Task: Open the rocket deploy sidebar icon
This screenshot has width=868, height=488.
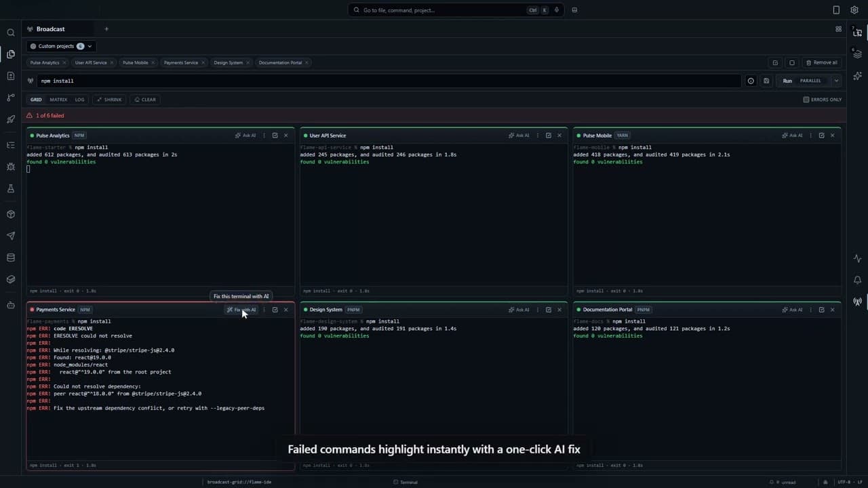Action: pyautogui.click(x=10, y=119)
